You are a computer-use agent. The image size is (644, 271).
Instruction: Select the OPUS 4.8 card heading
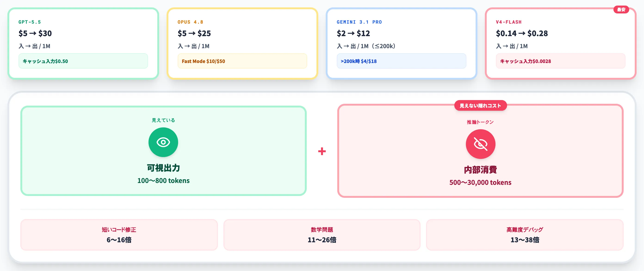tap(190, 22)
